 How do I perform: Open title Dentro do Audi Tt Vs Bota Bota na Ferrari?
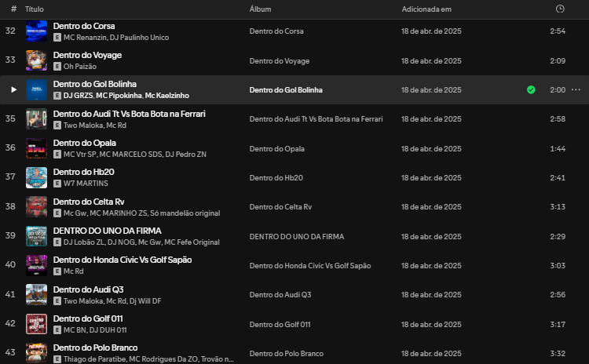tap(130, 114)
